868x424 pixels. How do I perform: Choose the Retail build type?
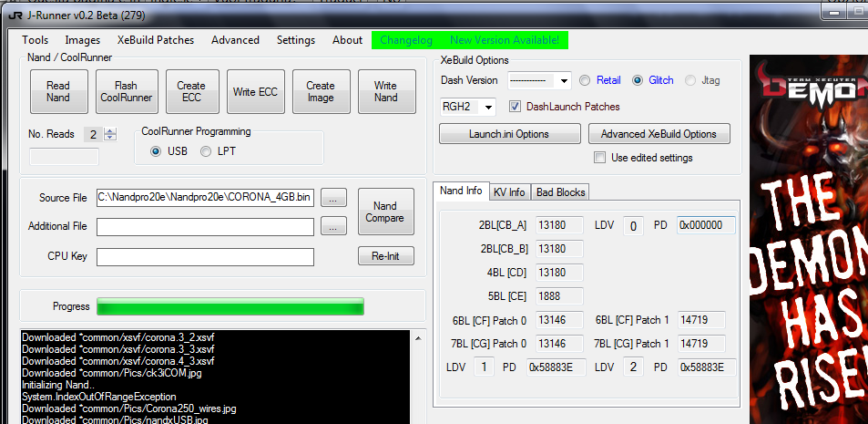point(585,80)
